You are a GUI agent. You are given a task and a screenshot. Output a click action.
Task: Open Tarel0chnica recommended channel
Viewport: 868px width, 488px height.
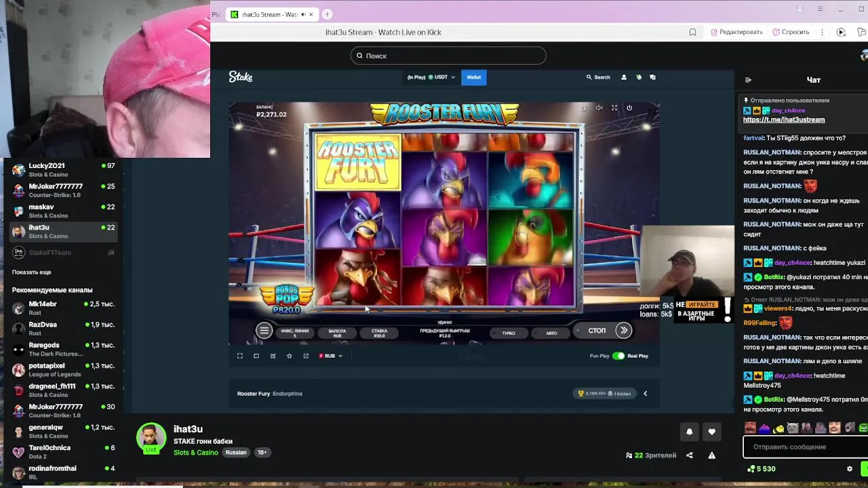[63, 451]
